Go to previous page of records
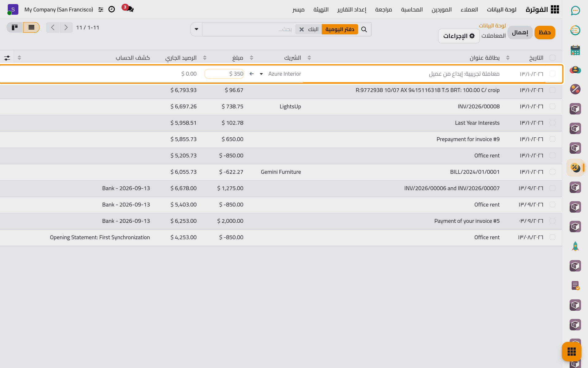Viewport: 588px width, 368px height. click(53, 28)
